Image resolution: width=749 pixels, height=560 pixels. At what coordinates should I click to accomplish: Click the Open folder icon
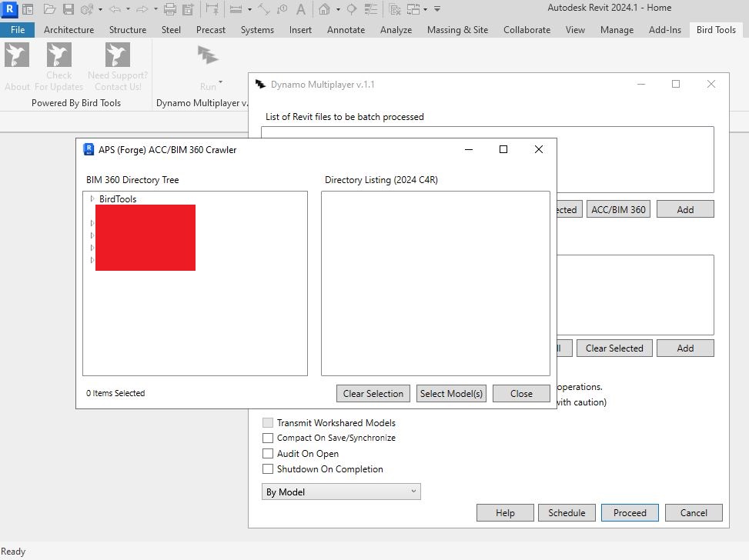click(49, 9)
